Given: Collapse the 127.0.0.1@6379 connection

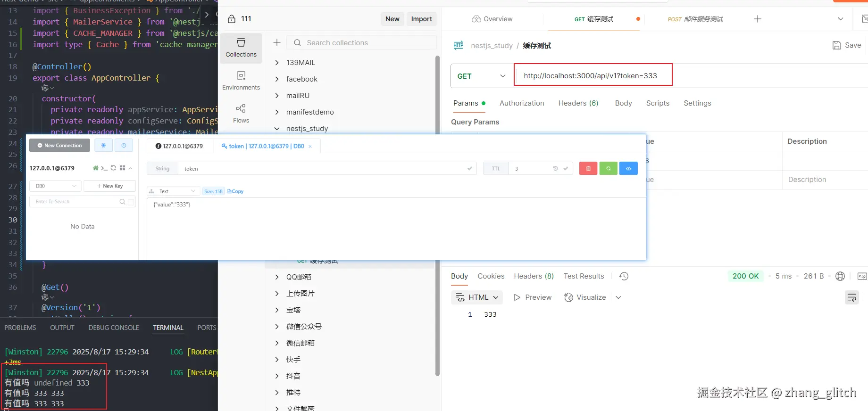Looking at the screenshot, I should click(131, 168).
